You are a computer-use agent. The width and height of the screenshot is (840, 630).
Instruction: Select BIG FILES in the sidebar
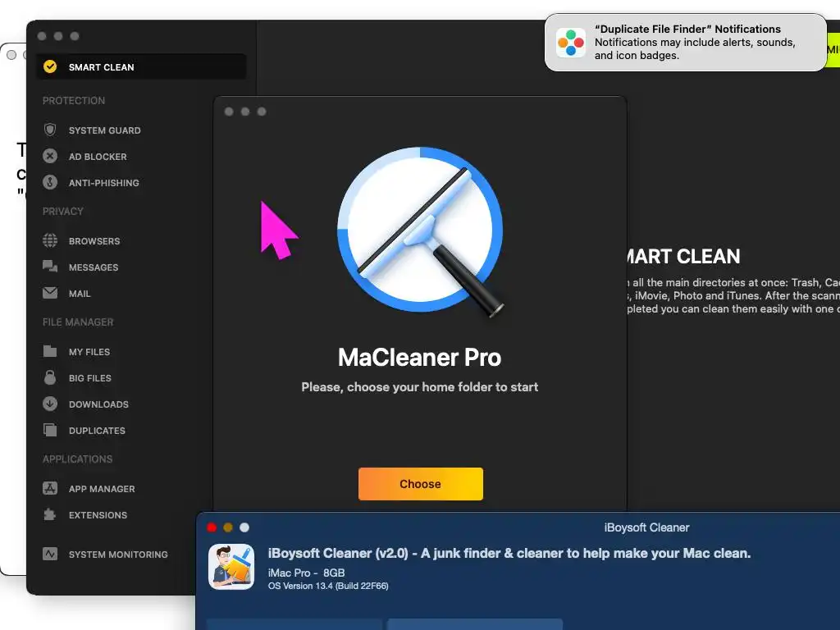pyautogui.click(x=90, y=378)
